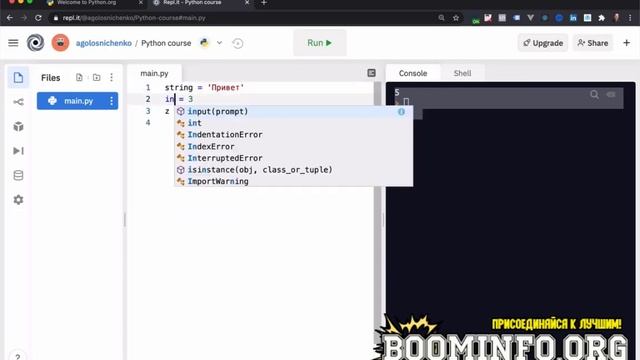Viewport: 640px width, 360px height.
Task: Open the Settings gear in sidebar
Action: pyautogui.click(x=18, y=200)
